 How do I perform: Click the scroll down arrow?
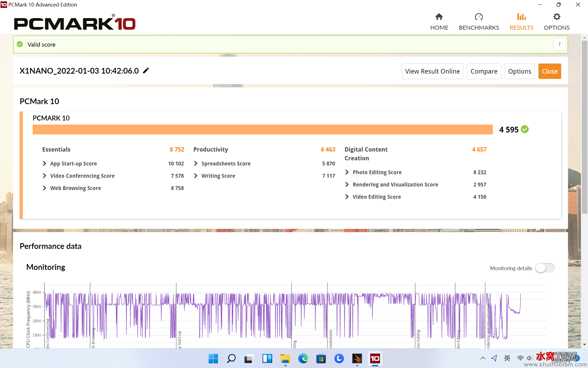click(584, 345)
